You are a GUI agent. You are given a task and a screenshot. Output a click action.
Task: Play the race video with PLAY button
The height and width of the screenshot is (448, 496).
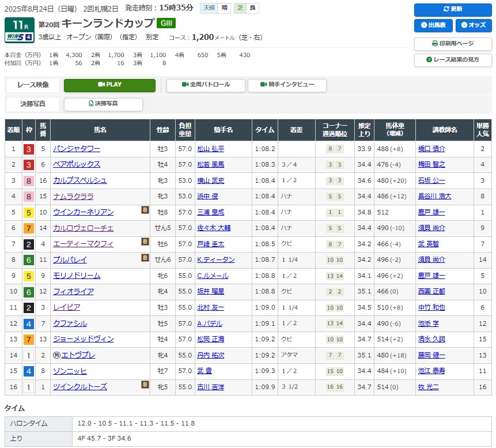109,85
